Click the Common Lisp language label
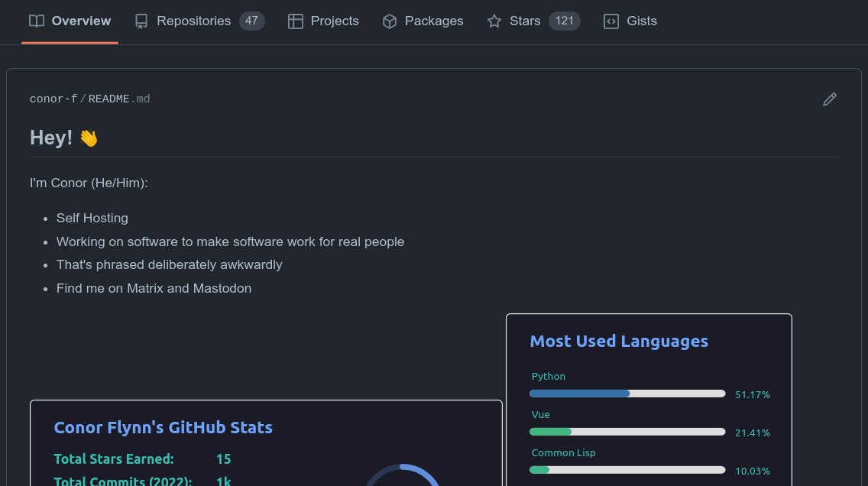Viewport: 868px width, 486px height. click(x=564, y=453)
